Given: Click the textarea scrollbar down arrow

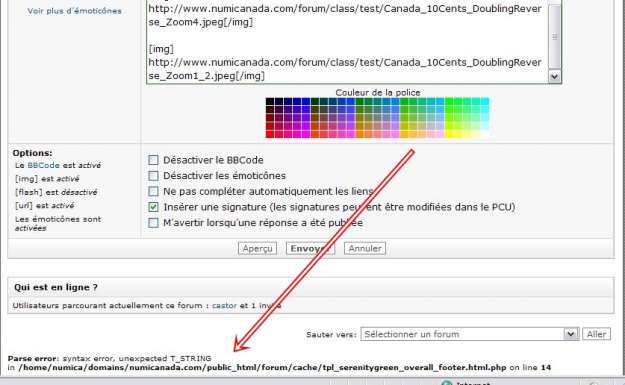Looking at the screenshot, I should pos(554,76).
